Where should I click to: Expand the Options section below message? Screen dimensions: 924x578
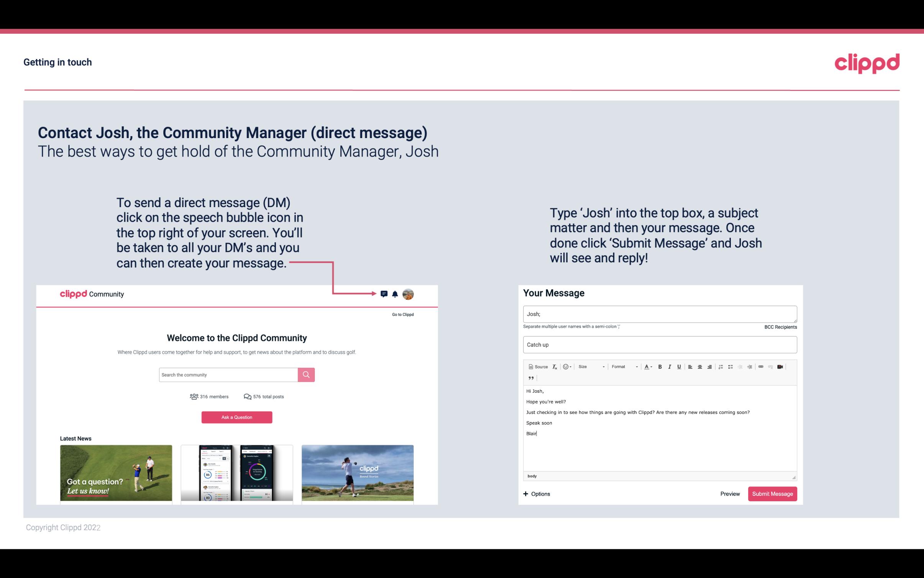coord(536,494)
